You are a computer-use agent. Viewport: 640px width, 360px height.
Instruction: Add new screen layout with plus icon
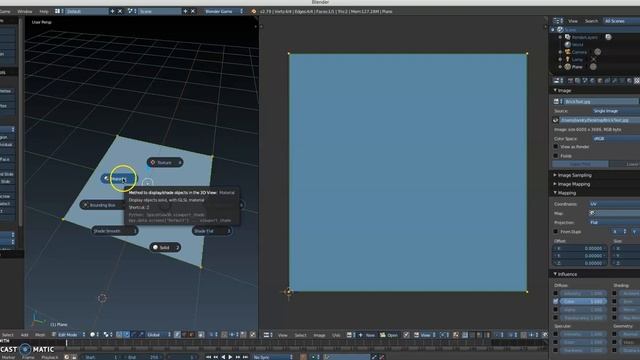pos(112,11)
